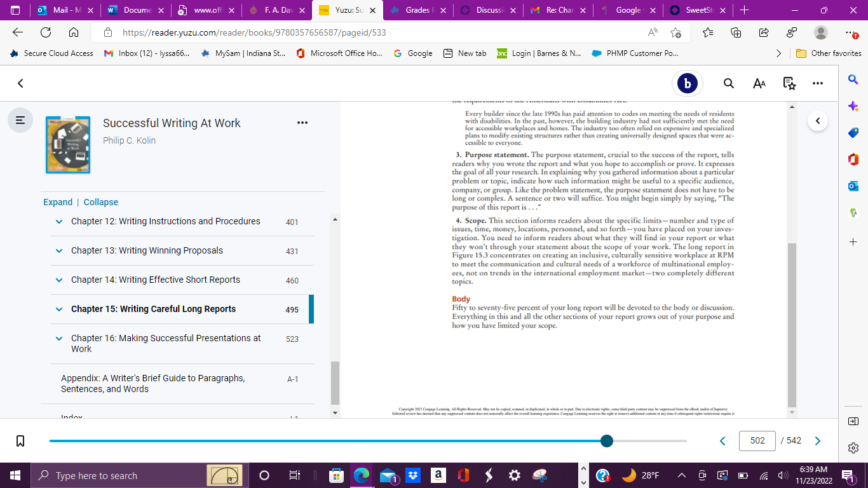Click the page number input field

point(757,441)
